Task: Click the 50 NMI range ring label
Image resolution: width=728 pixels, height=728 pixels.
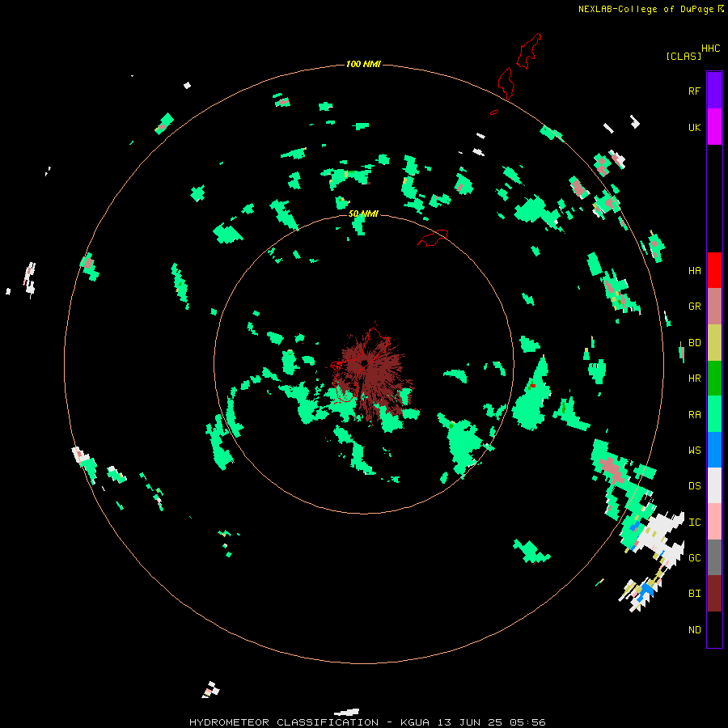Action: point(363,214)
